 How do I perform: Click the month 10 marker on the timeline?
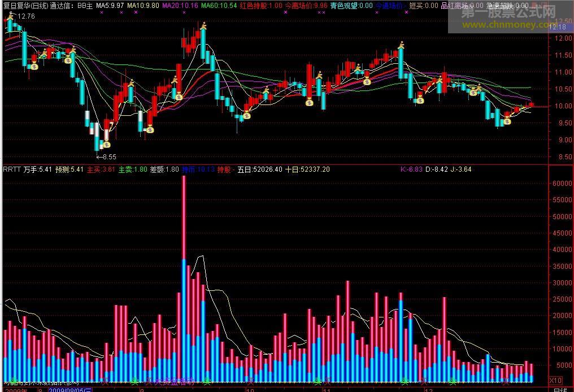tap(250, 390)
